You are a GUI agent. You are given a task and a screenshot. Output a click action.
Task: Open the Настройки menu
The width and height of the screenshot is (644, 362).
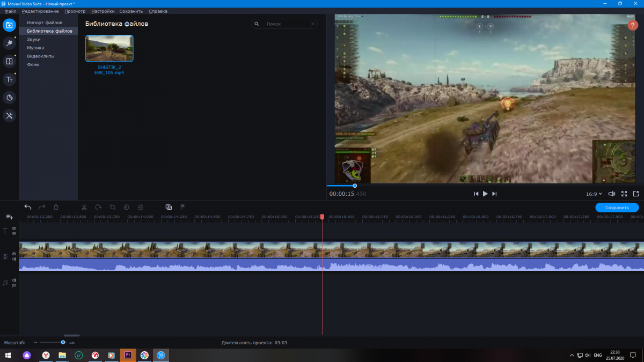(103, 11)
